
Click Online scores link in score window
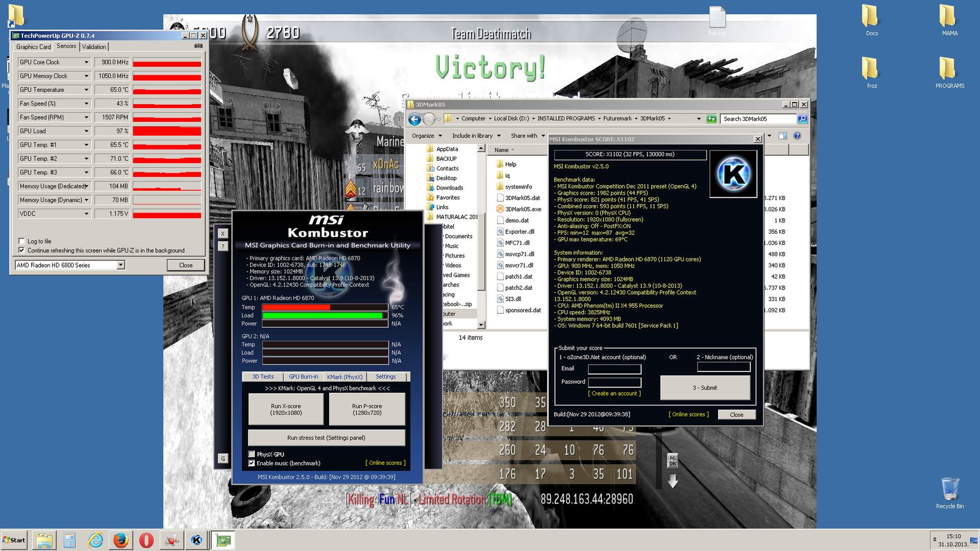(x=688, y=415)
